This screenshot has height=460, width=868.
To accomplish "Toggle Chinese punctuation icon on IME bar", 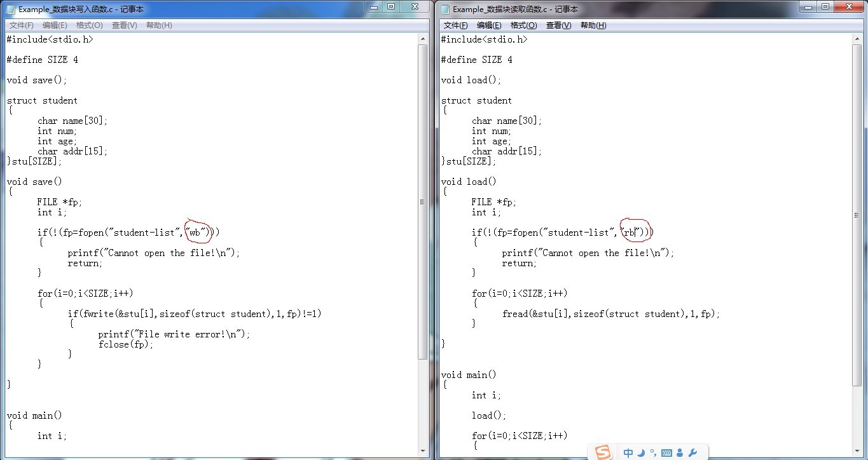I will 653,453.
